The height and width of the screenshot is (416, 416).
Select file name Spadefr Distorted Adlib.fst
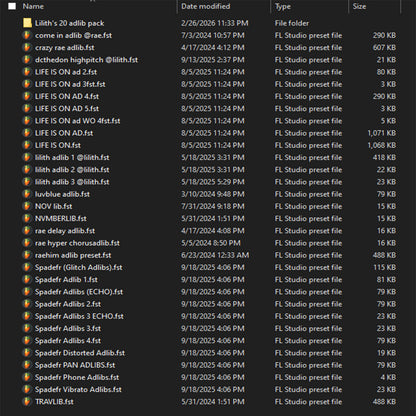coord(80,353)
